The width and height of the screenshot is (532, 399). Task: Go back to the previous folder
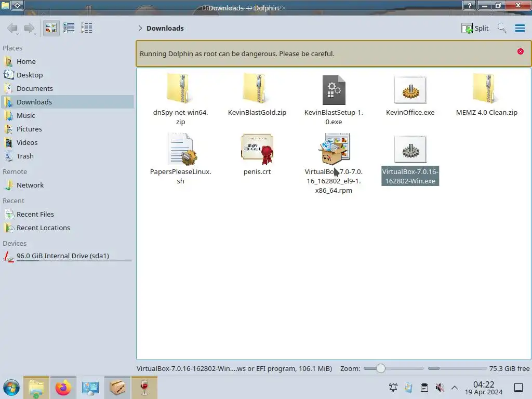12,28
